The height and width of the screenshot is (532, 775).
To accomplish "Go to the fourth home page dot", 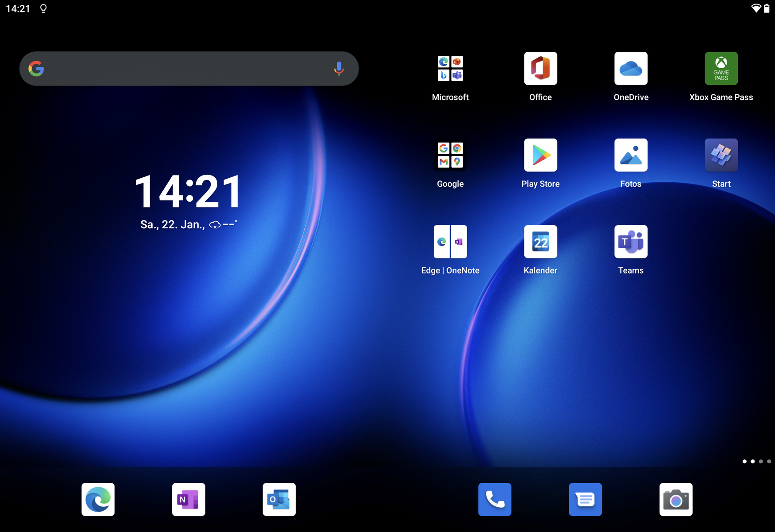I will [769, 462].
